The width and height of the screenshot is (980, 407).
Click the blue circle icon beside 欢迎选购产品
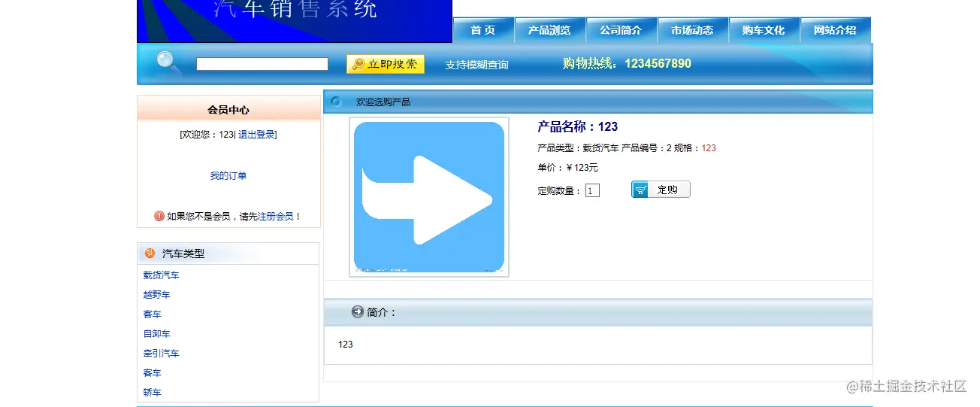pyautogui.click(x=336, y=102)
